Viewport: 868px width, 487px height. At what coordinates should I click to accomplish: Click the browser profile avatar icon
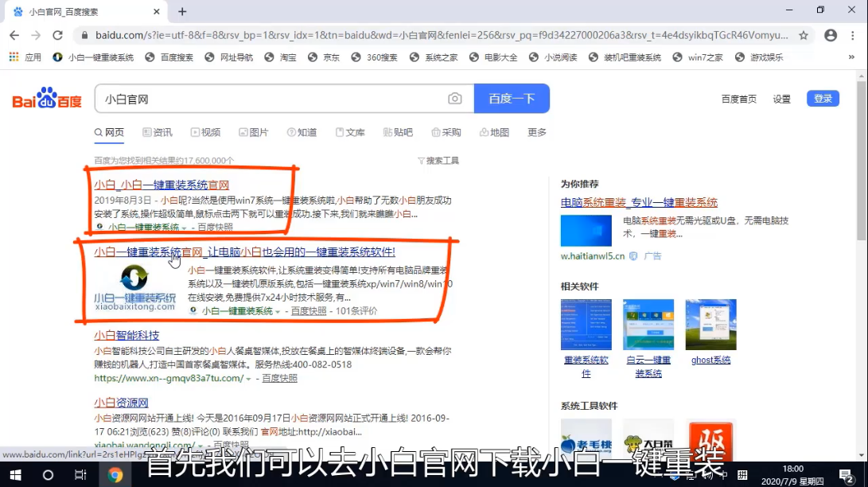pos(829,36)
